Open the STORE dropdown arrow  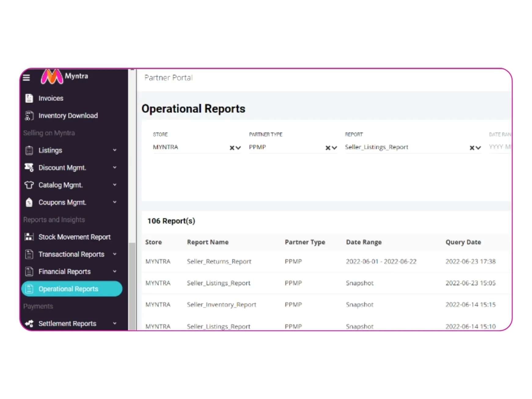coord(238,148)
